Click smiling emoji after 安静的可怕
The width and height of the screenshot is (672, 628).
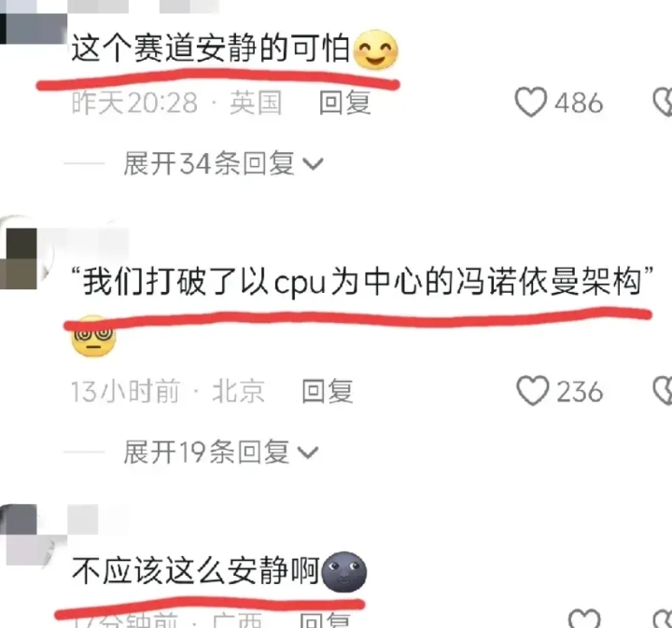tap(375, 50)
